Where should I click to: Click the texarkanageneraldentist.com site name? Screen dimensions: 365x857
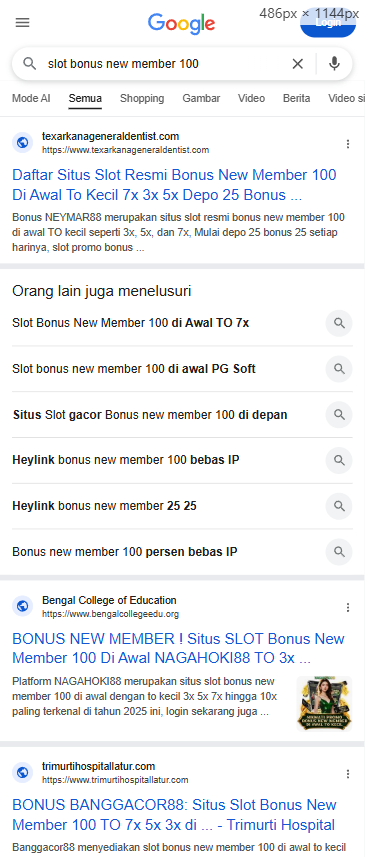[x=110, y=136]
